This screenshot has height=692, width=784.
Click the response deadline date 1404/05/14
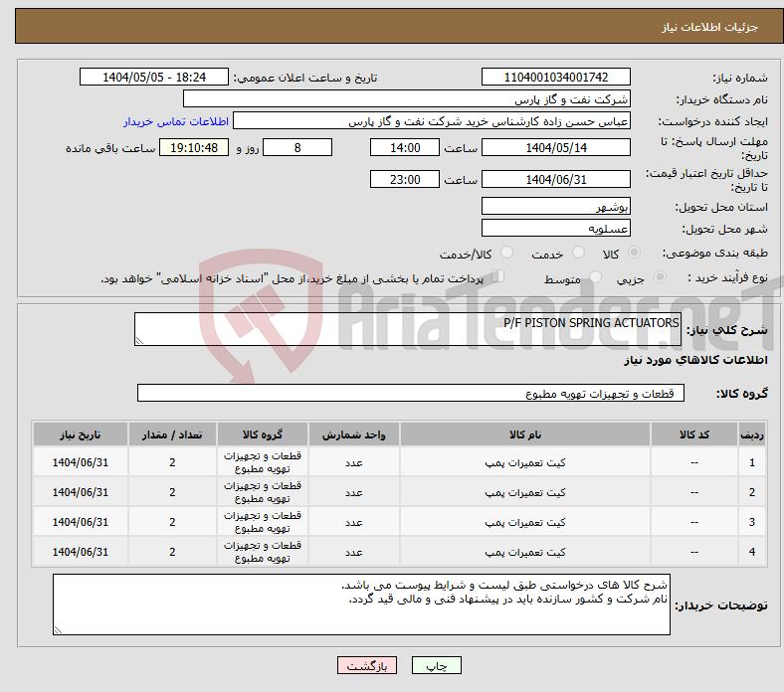click(555, 147)
